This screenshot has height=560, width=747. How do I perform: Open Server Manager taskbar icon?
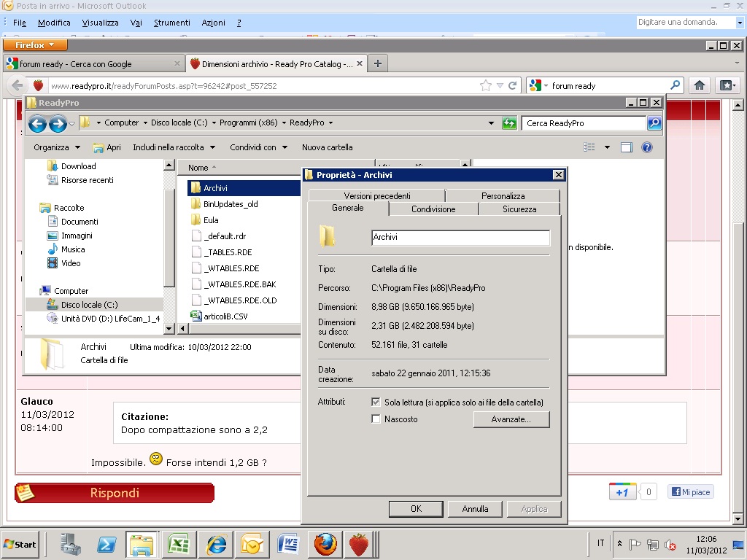click(x=70, y=544)
